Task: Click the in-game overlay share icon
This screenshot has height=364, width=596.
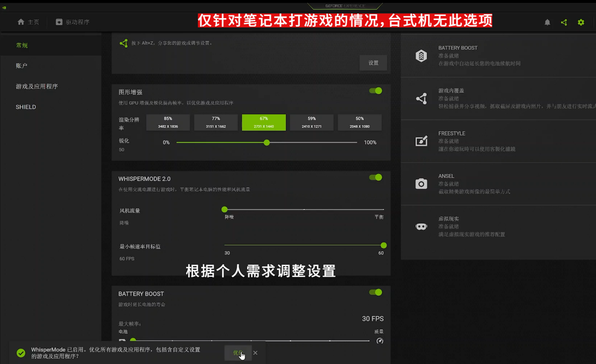Action: click(x=421, y=98)
